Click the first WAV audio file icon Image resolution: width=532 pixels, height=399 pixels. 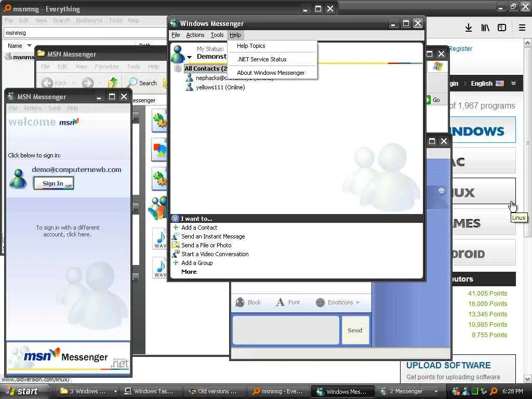(160, 238)
